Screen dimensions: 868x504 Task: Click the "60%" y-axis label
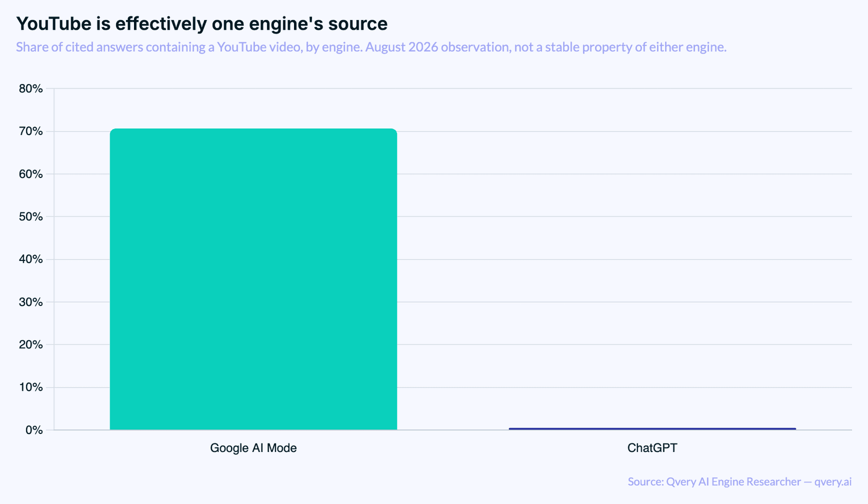[x=31, y=174]
